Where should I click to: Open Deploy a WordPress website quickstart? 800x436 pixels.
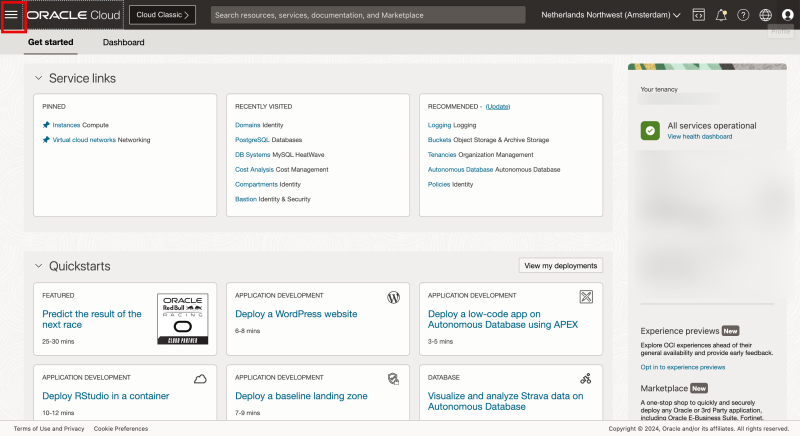296,314
